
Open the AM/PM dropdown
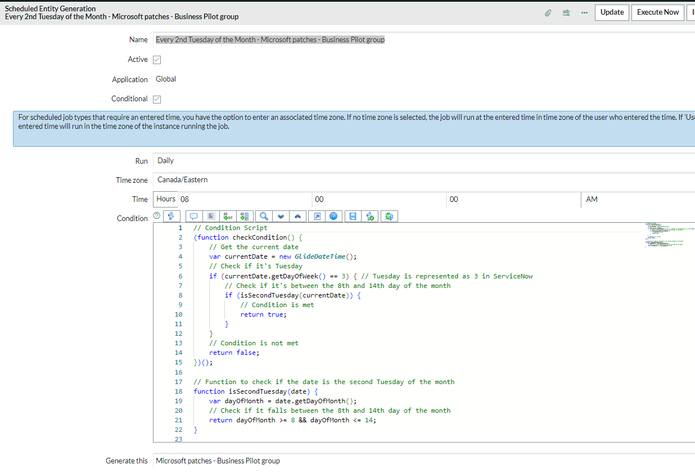(x=638, y=199)
